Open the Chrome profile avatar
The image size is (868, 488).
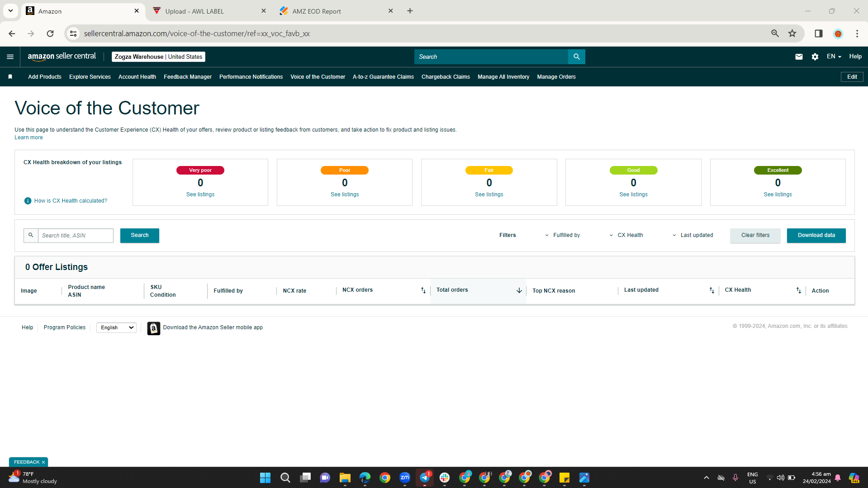pyautogui.click(x=838, y=33)
